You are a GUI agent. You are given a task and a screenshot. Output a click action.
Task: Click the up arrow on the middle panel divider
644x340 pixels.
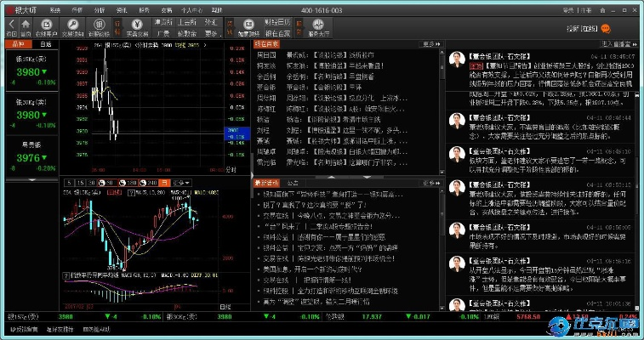pos(331,177)
